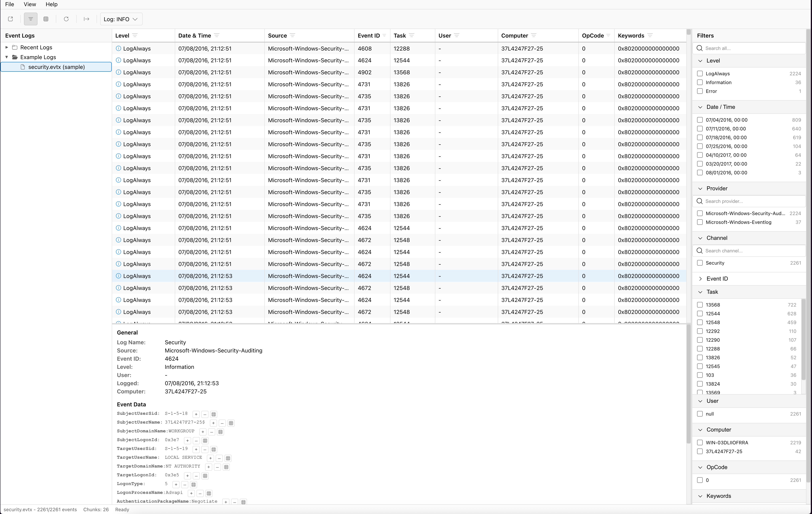
Task: Click column grid icon next to LogonType 5
Action: pyautogui.click(x=194, y=484)
